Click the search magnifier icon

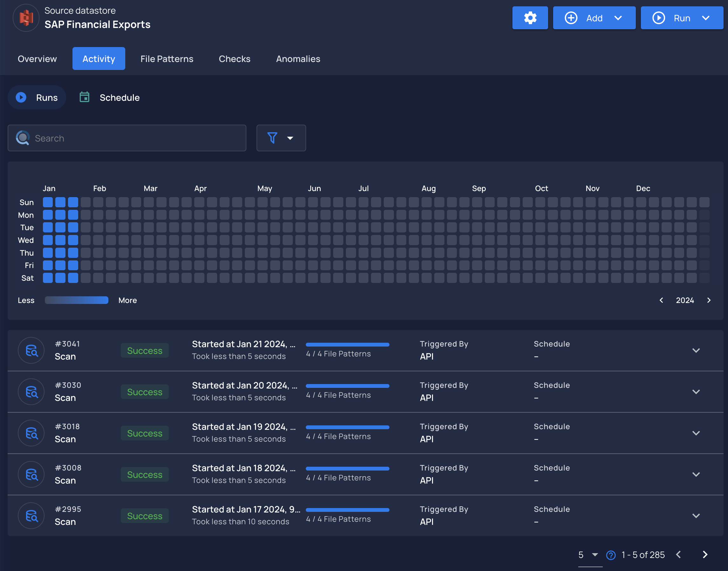(23, 138)
